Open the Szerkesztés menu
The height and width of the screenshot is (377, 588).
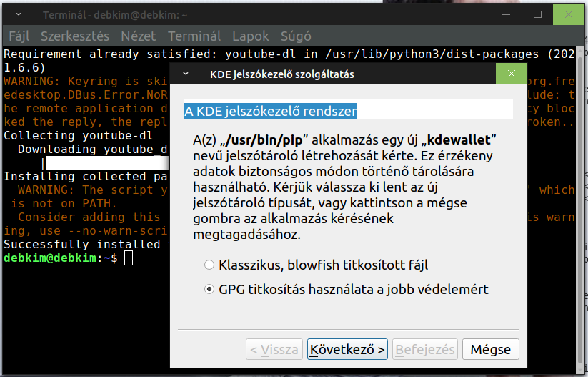[75, 36]
